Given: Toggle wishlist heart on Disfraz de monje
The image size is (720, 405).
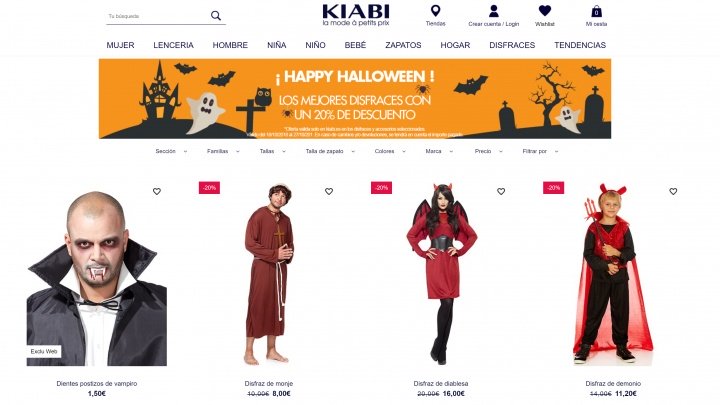Looking at the screenshot, I should [329, 191].
